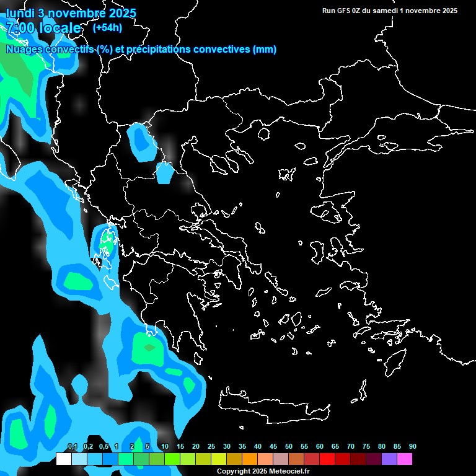Click the purple legend swatch between 80 and 85
The image size is (476, 476).
(x=389, y=459)
